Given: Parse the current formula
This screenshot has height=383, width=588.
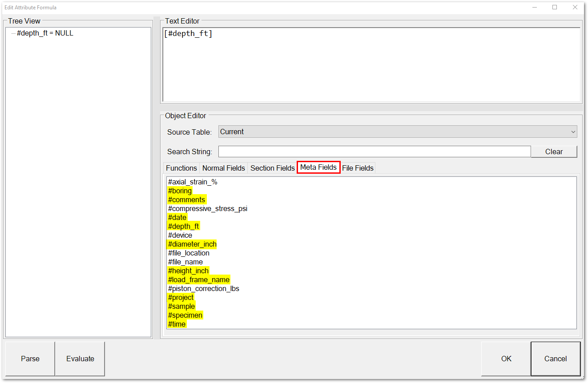Looking at the screenshot, I should pyautogui.click(x=30, y=359).
